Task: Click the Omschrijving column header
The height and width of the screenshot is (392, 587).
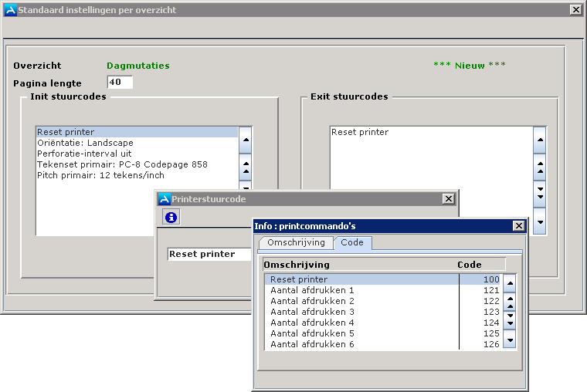Action: click(297, 265)
